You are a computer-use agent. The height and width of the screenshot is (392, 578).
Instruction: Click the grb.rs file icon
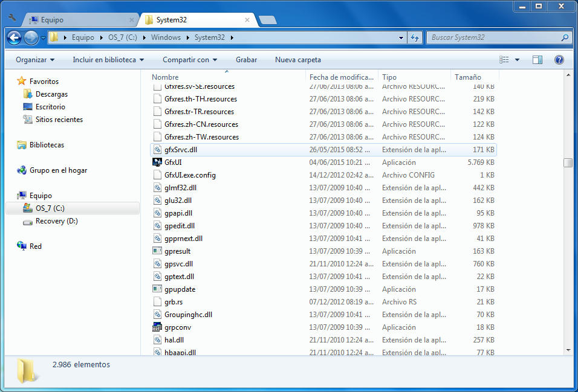pyautogui.click(x=157, y=302)
